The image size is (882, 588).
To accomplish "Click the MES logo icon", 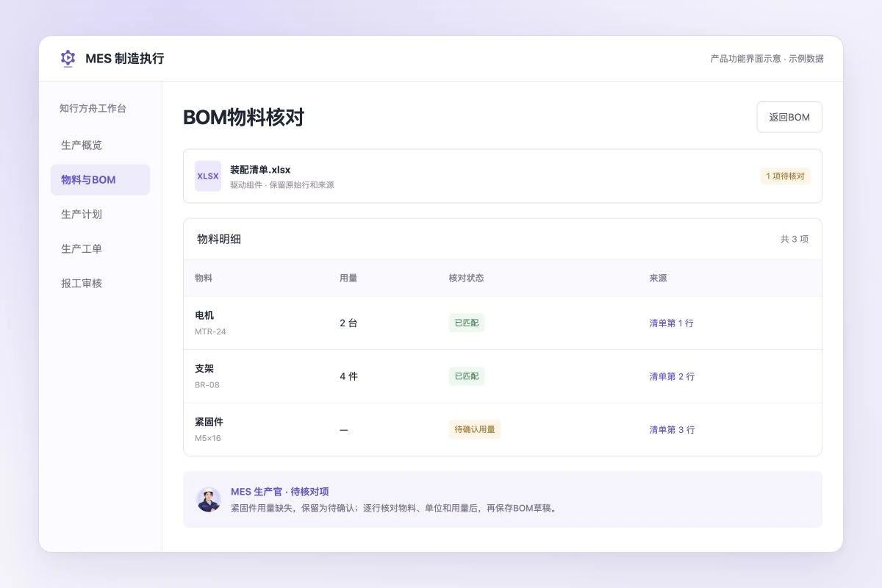I will (68, 59).
